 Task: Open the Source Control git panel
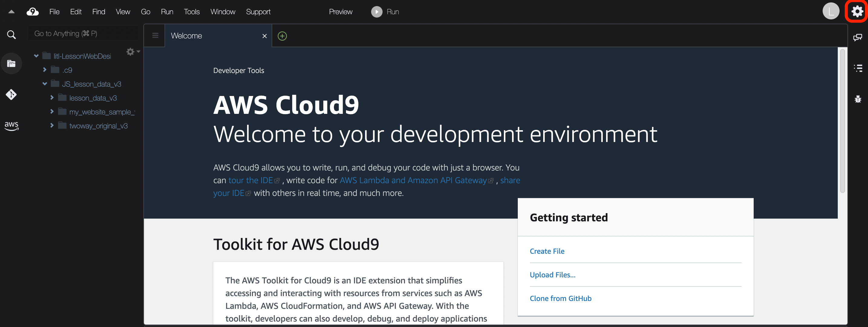tap(11, 94)
